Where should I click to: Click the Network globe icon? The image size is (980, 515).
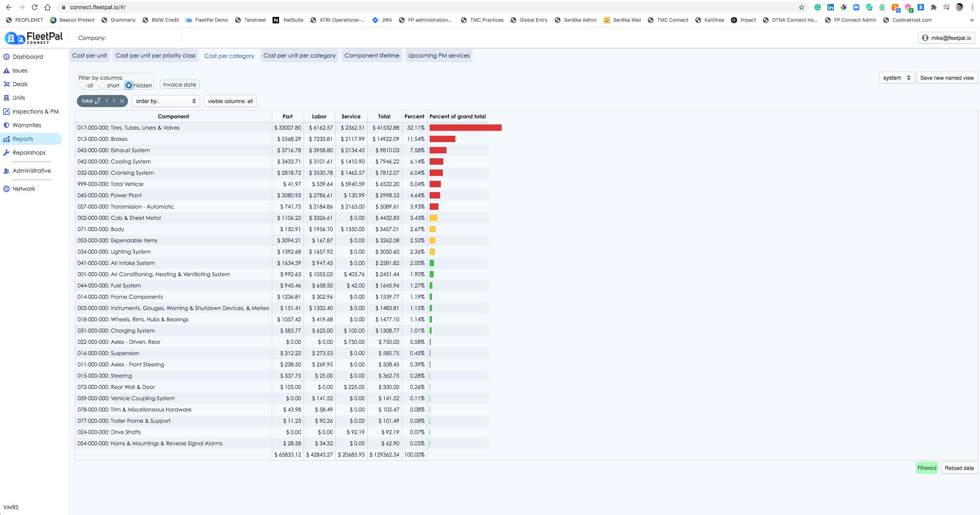pos(6,189)
